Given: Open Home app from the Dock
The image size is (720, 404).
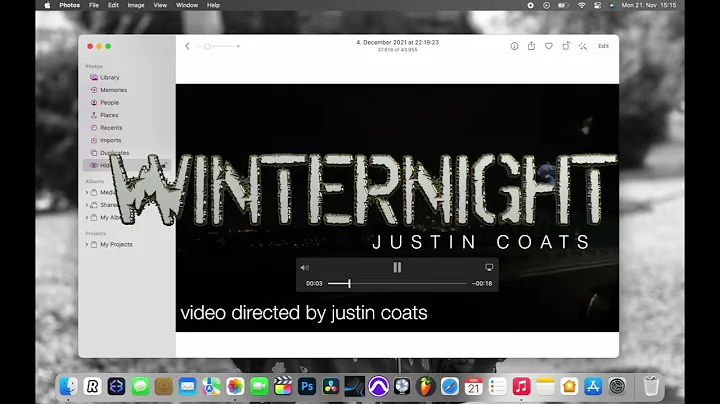Looking at the screenshot, I should click(x=569, y=386).
